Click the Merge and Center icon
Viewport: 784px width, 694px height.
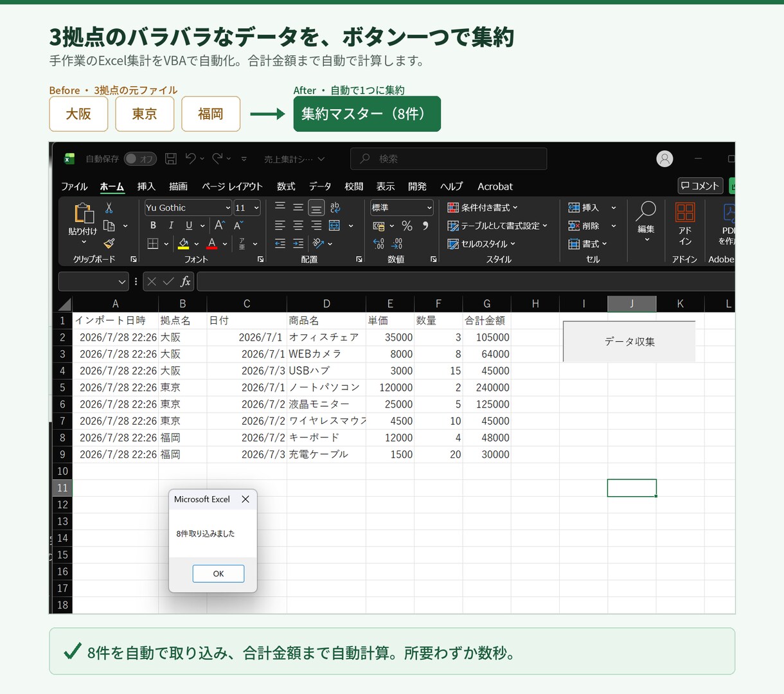pyautogui.click(x=335, y=226)
